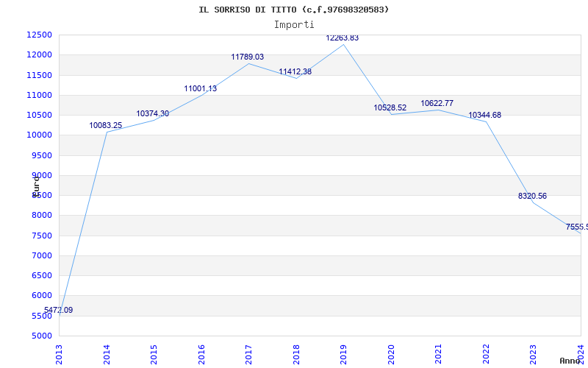
Task: Click the y-axis value 12500
Action: click(x=39, y=35)
